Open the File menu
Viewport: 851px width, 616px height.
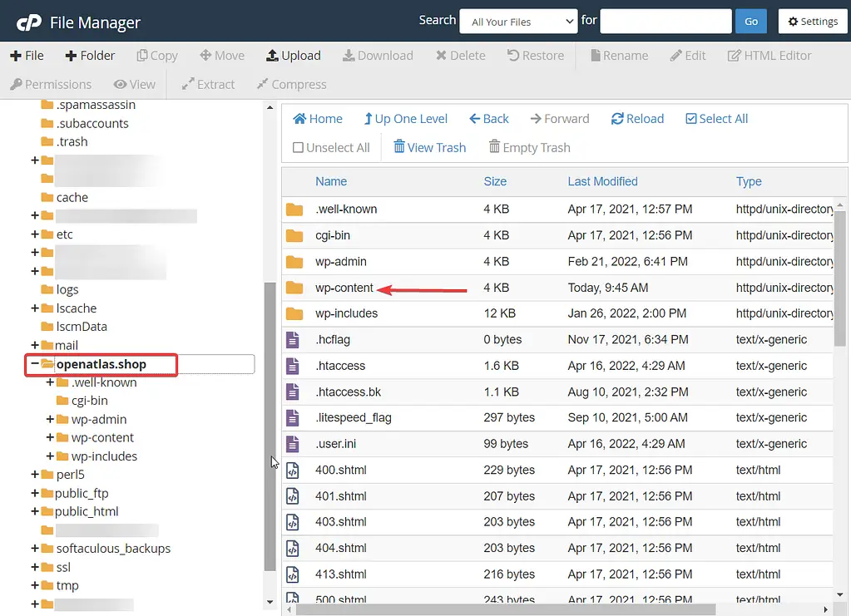click(x=27, y=55)
